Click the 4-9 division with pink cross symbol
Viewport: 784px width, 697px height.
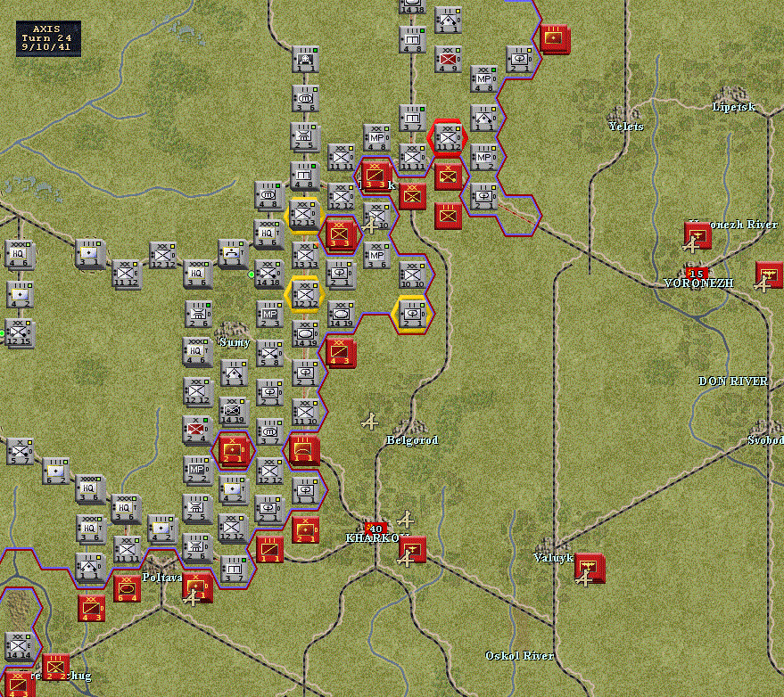(x=448, y=60)
